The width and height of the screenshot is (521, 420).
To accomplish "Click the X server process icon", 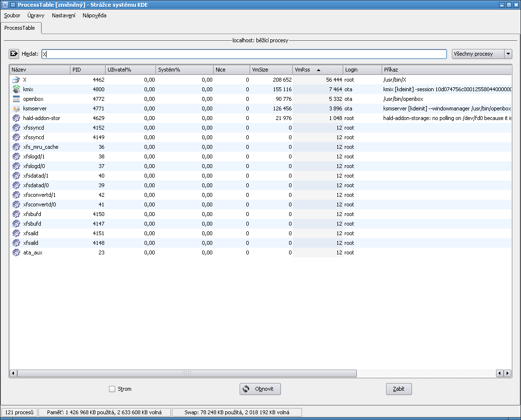I will point(16,80).
